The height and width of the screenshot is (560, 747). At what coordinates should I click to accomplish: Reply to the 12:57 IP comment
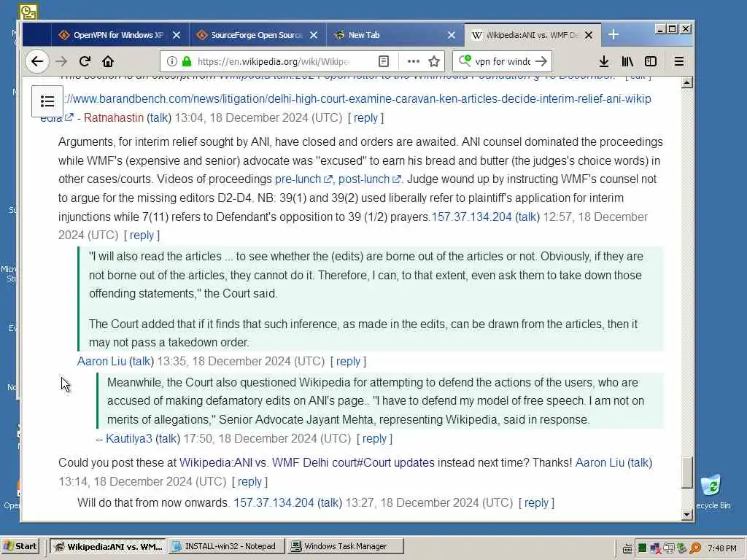[x=142, y=236]
